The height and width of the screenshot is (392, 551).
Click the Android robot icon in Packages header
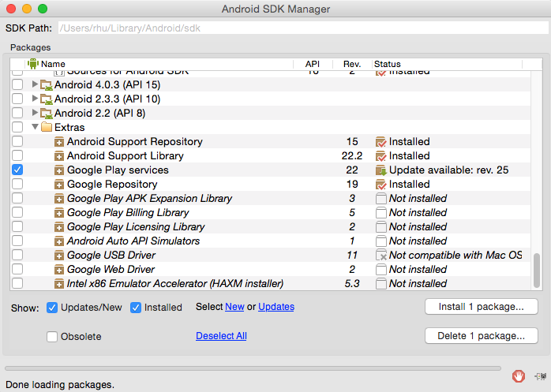(x=32, y=64)
